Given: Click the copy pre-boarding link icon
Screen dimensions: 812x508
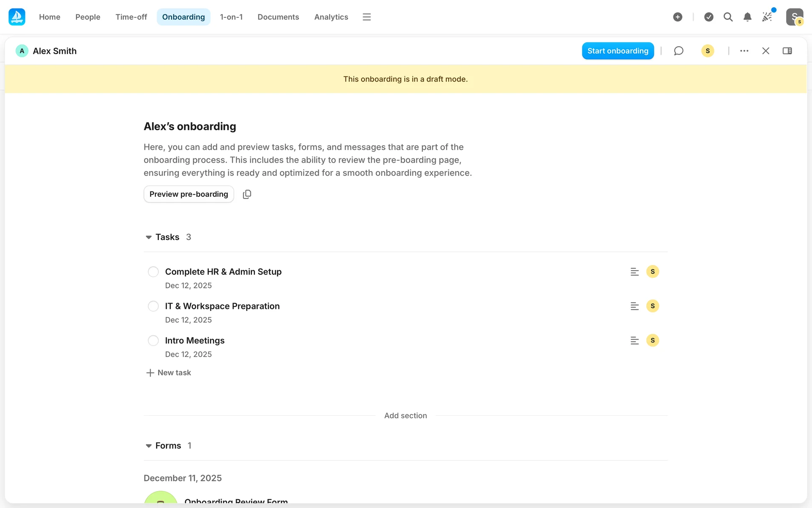Looking at the screenshot, I should (247, 194).
